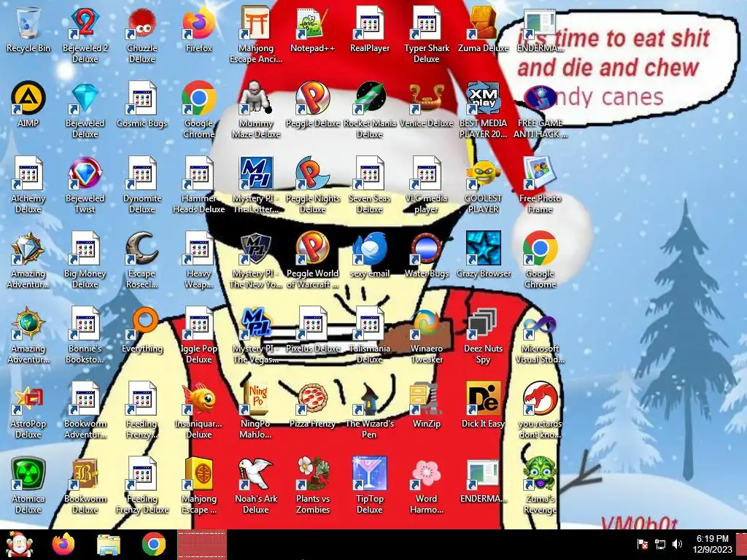Select the Cosmic Bugs shortcut
Viewport: 747px width, 560px height.
142,104
